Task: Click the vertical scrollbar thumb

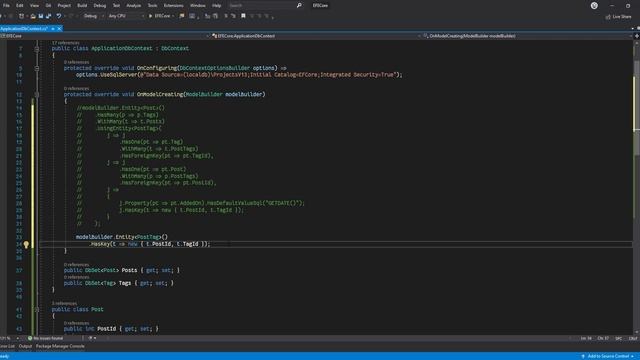Action: [x=636, y=108]
